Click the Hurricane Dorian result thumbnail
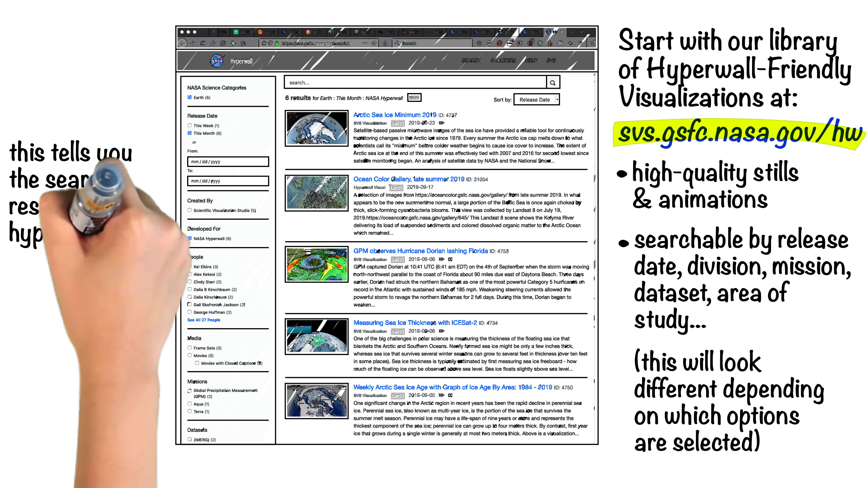Viewport: 868px width, 488px height. 316,264
